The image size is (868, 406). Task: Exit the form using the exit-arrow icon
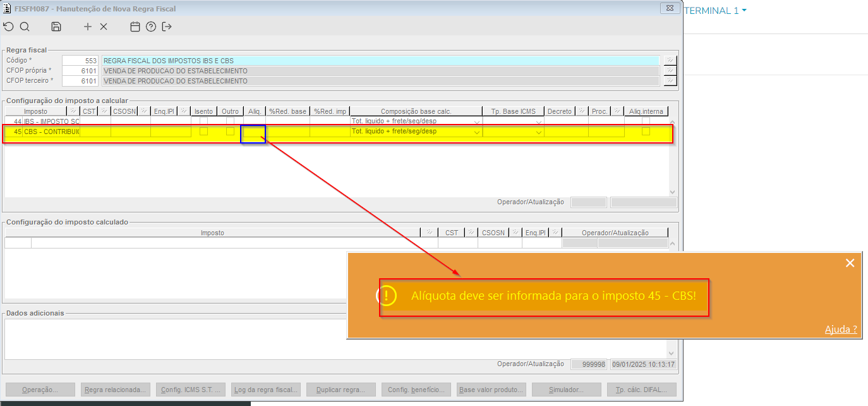click(x=167, y=27)
